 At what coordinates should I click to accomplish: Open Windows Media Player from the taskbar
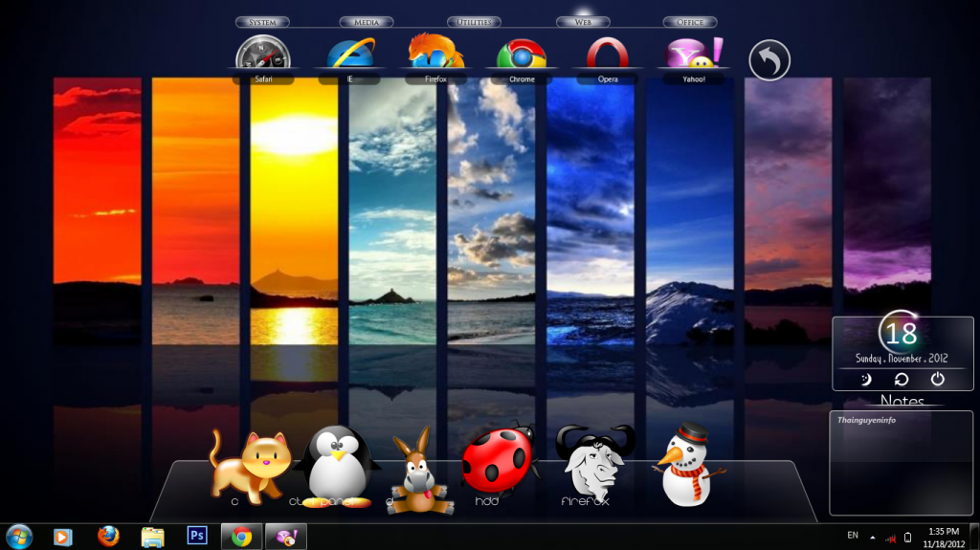click(62, 537)
